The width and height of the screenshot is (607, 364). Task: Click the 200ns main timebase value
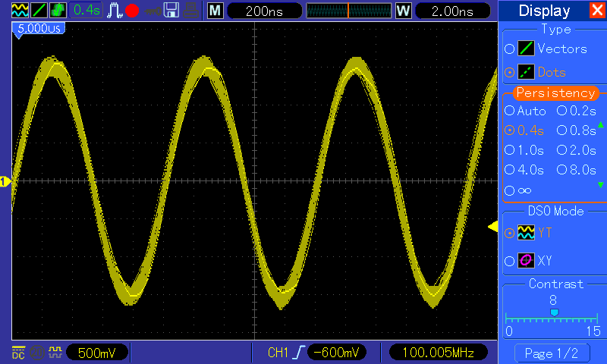264,11
